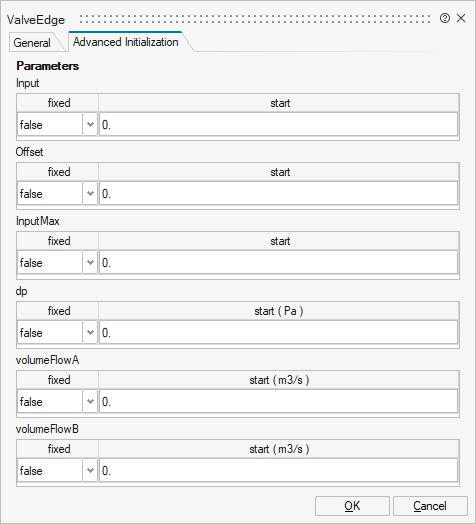
Task: Open the volumeFlowA fixed dropdown arrow
Action: 90,401
